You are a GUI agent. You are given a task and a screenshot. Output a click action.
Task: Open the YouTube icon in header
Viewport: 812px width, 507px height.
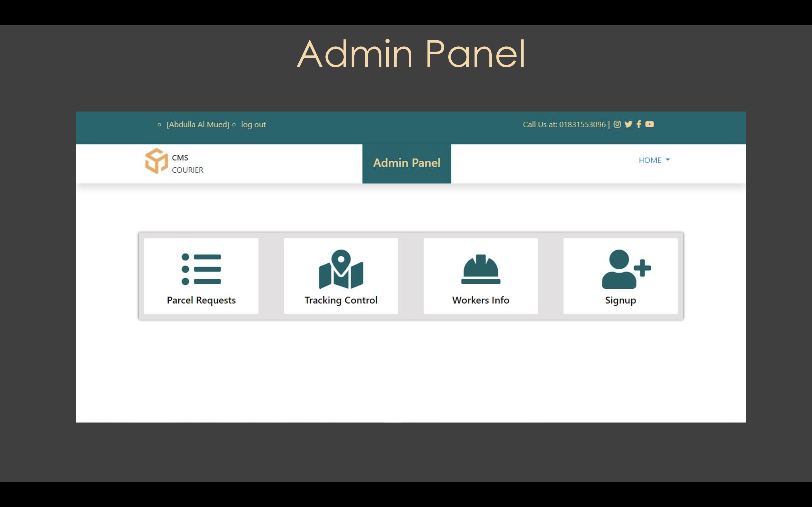pyautogui.click(x=650, y=124)
